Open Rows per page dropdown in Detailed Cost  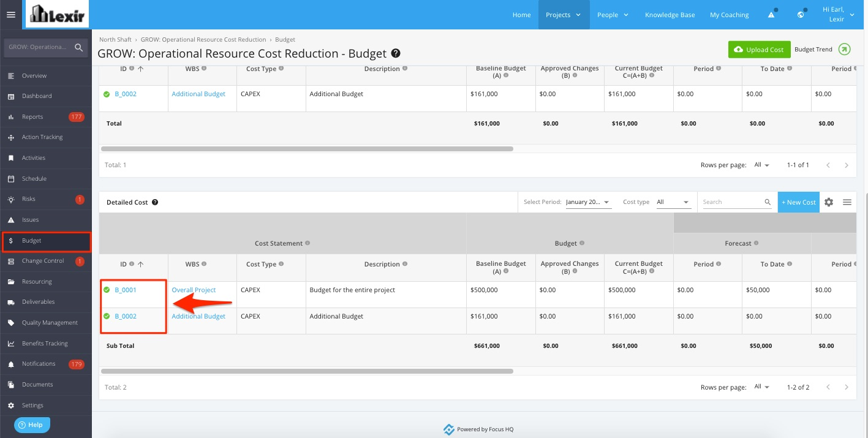point(763,387)
